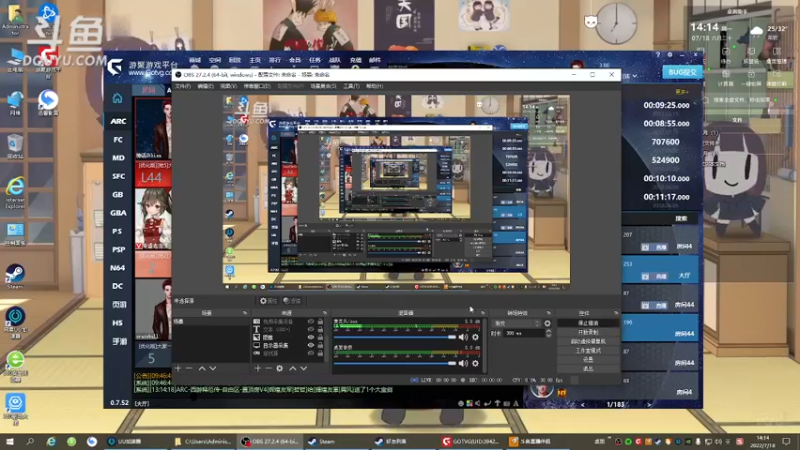The image size is (800, 450).
Task: Open 工具(T) menu in OBS
Action: tap(351, 86)
